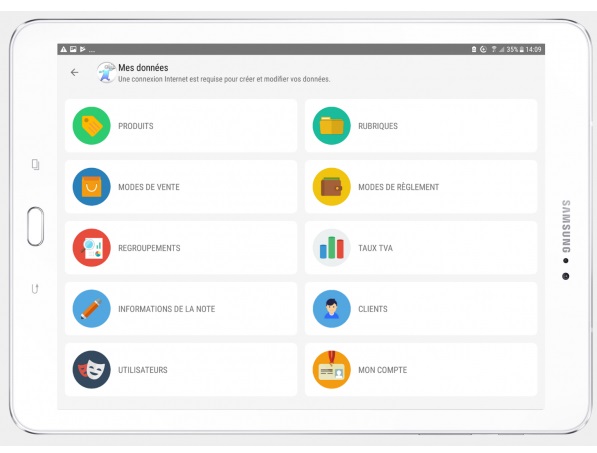Click the INFORMATIONS DE LA NOTE text
597x453 pixels.
(x=166, y=309)
